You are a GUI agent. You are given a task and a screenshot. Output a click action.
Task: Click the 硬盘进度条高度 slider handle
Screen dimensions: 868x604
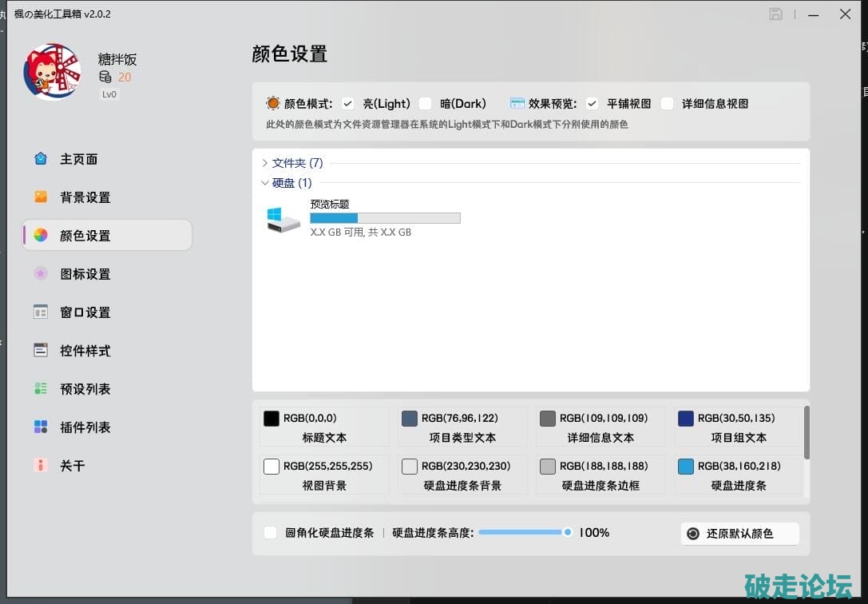click(x=568, y=532)
